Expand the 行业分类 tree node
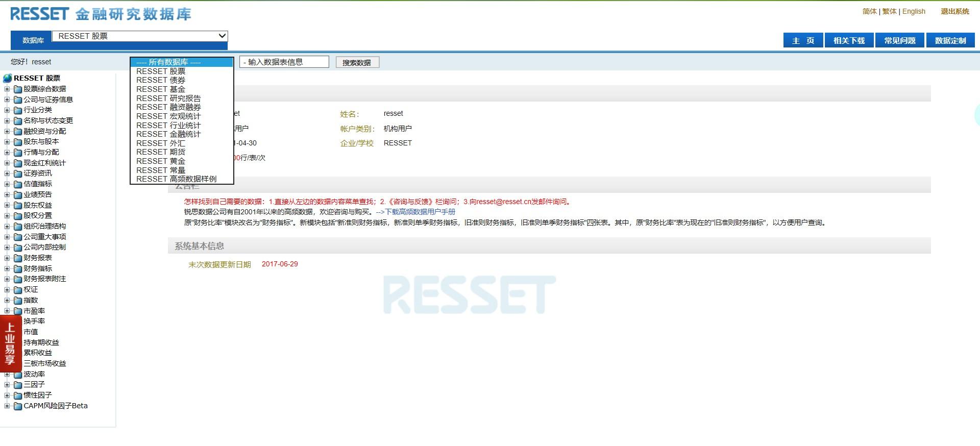This screenshot has height=446, width=980. 7,110
